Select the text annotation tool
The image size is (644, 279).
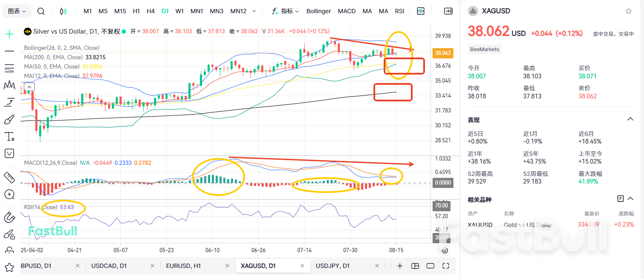9,136
